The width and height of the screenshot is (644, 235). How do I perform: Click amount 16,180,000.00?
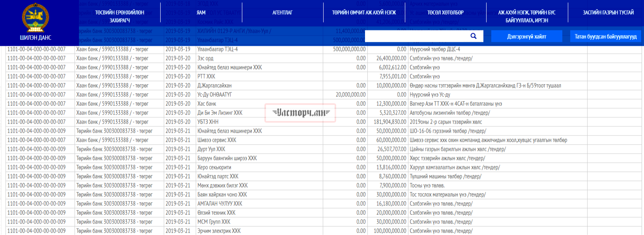391,204
